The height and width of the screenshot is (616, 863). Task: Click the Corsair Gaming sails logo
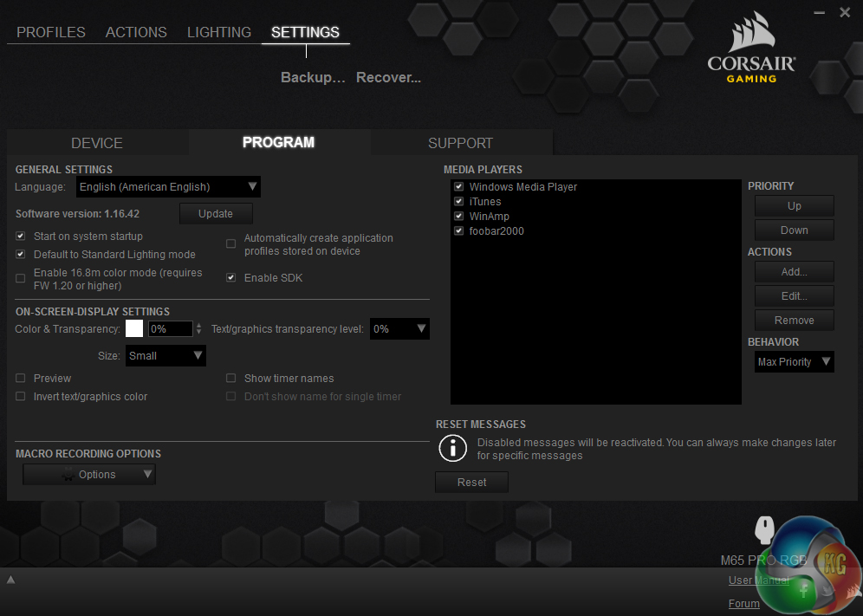click(751, 48)
